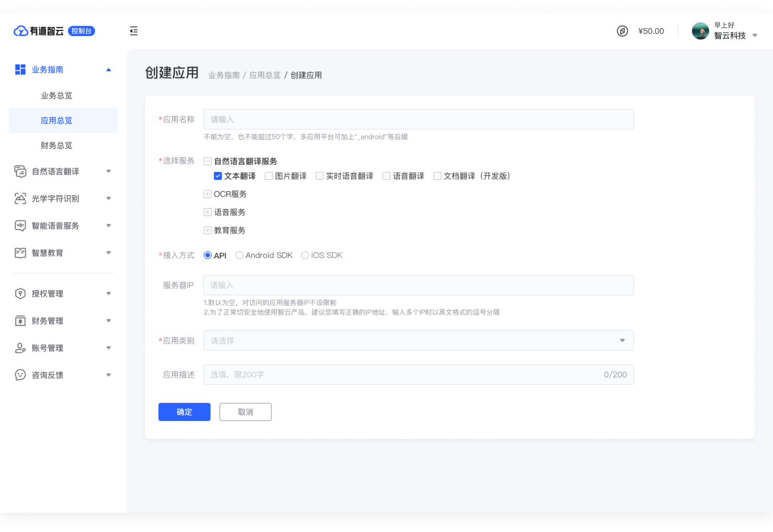Click the balance coin icon
Image resolution: width=773 pixels, height=532 pixels.
coord(622,31)
